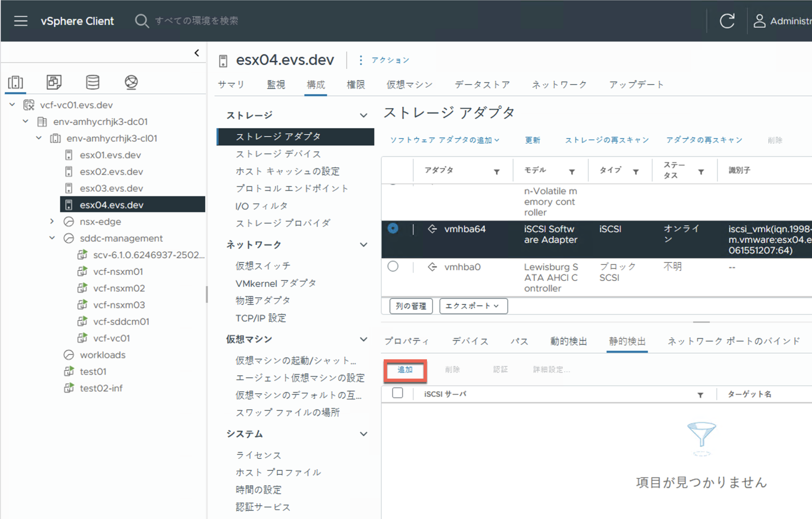Open the 監視 tab
This screenshot has height=519, width=812.
point(276,85)
